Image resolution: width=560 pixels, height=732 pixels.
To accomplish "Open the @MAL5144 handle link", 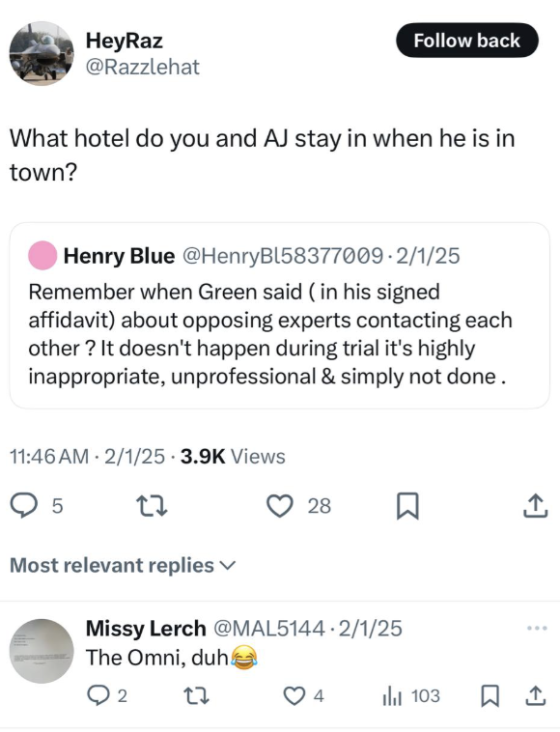I will coord(268,629).
